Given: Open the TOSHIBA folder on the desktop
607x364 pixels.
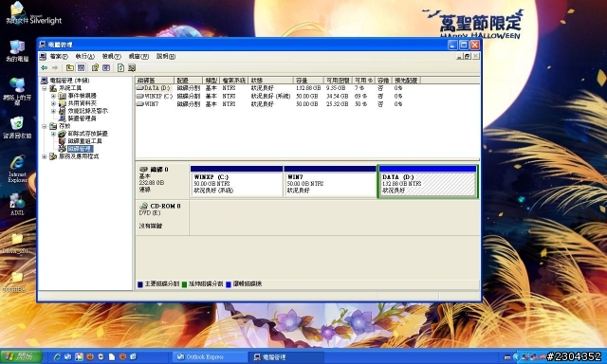Looking at the screenshot, I should [x=16, y=282].
